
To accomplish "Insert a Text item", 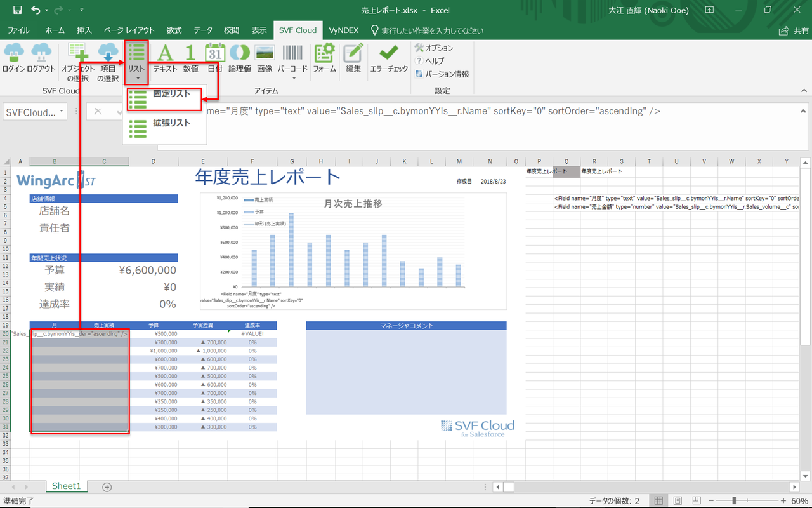I will tap(165, 58).
